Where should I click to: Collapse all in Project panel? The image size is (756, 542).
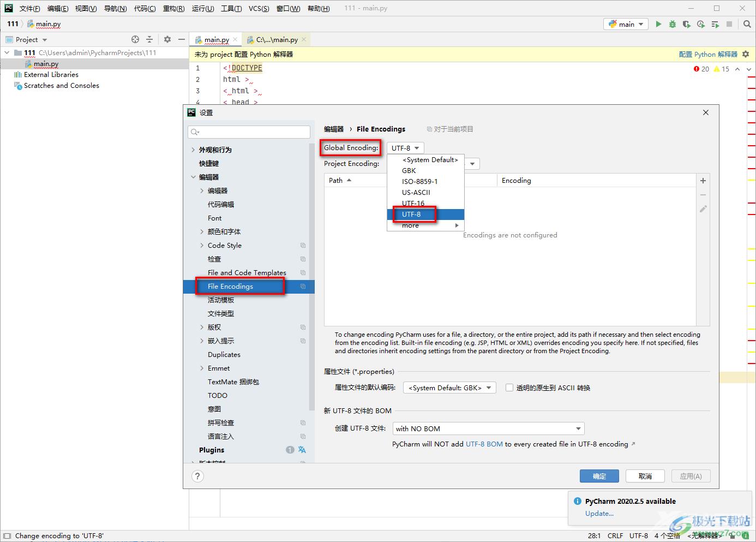click(x=149, y=39)
